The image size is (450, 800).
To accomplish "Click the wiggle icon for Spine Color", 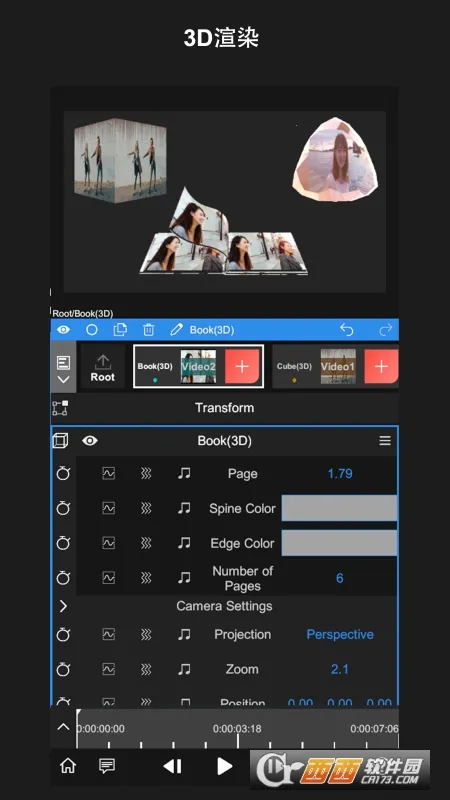I will (146, 508).
